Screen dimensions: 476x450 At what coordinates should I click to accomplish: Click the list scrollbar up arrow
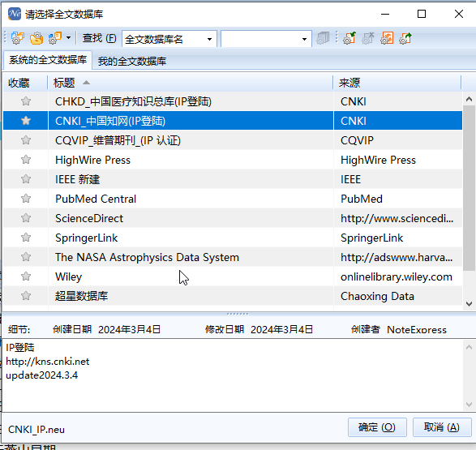pos(469,99)
